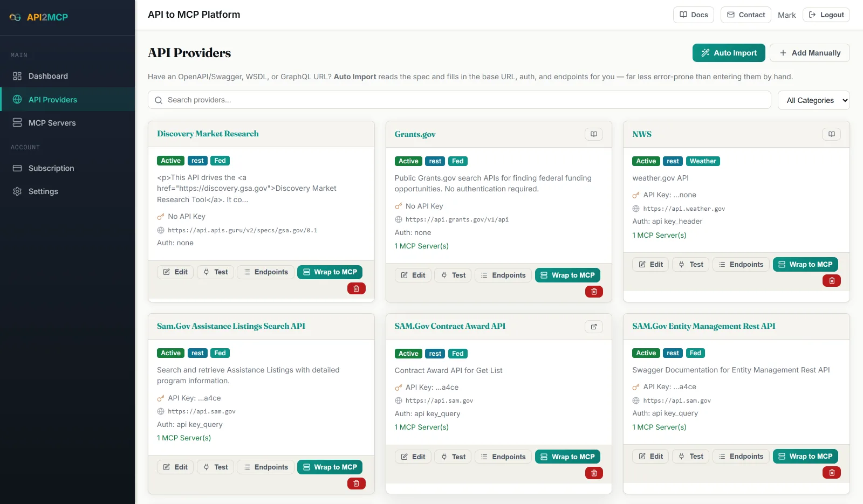863x504 pixels.
Task: Open the Docs button in header
Action: pyautogui.click(x=694, y=15)
